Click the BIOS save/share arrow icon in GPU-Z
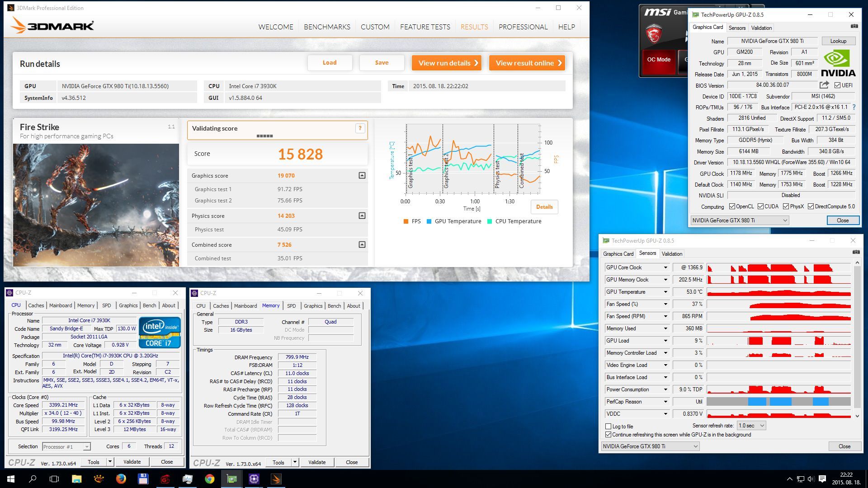 point(824,85)
